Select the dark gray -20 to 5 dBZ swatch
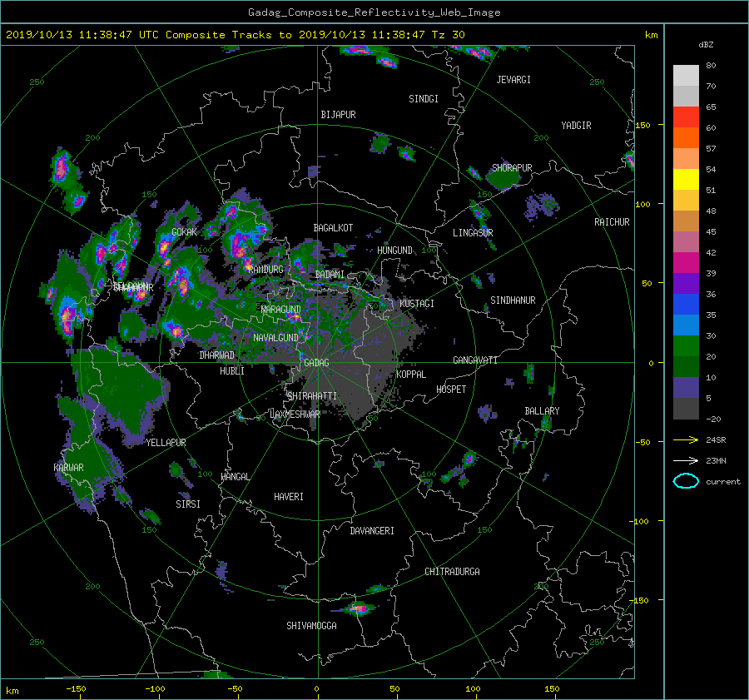 (x=686, y=409)
